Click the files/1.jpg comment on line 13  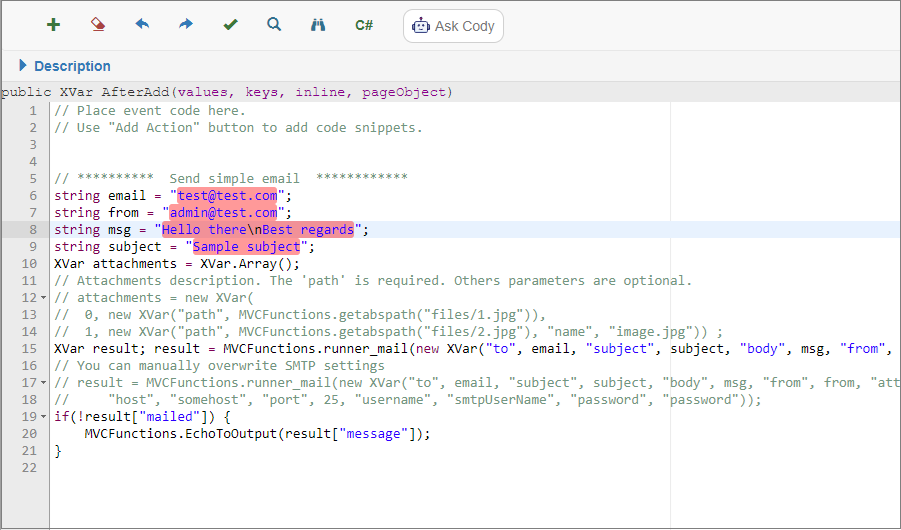click(x=300, y=315)
